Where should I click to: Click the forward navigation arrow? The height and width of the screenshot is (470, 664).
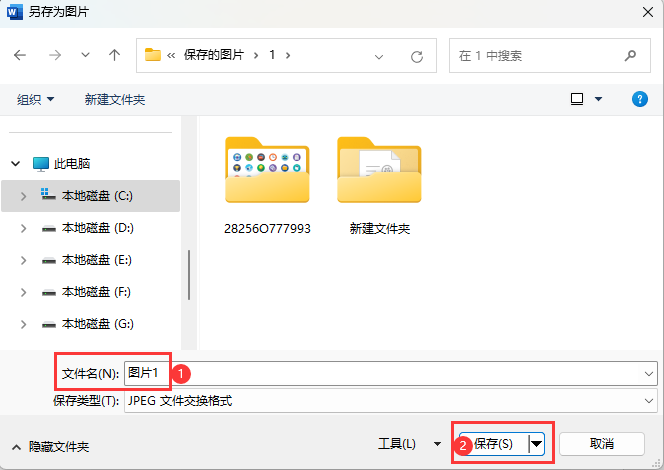55,55
